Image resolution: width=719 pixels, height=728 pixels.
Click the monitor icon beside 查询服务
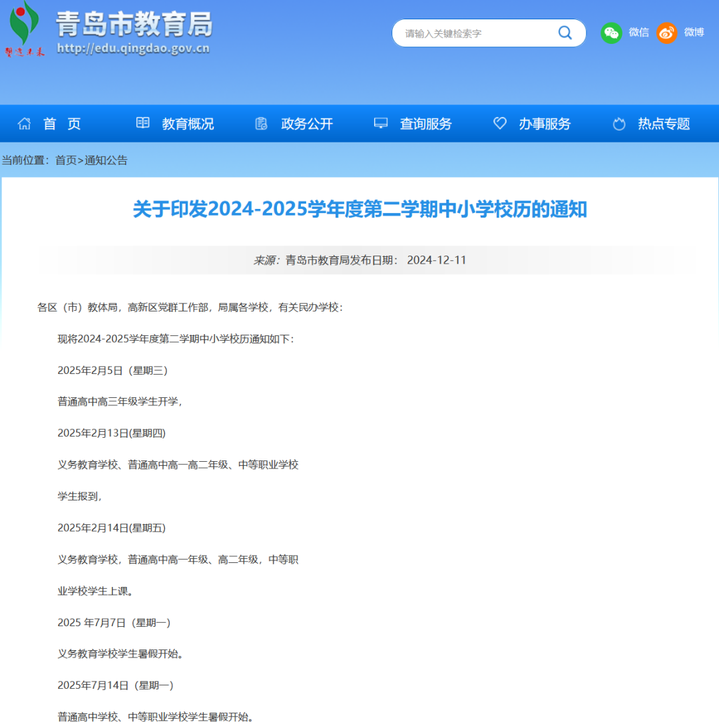(380, 123)
